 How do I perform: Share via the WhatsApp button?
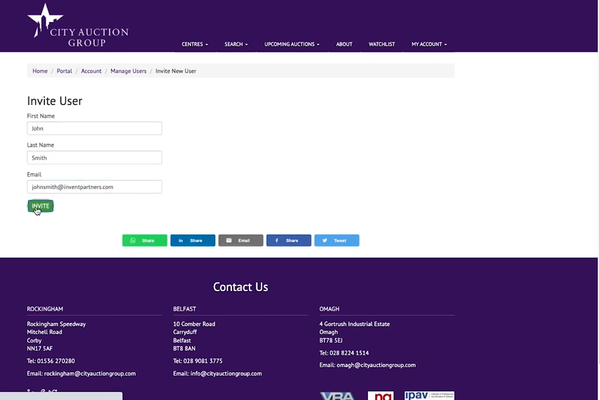coord(145,240)
